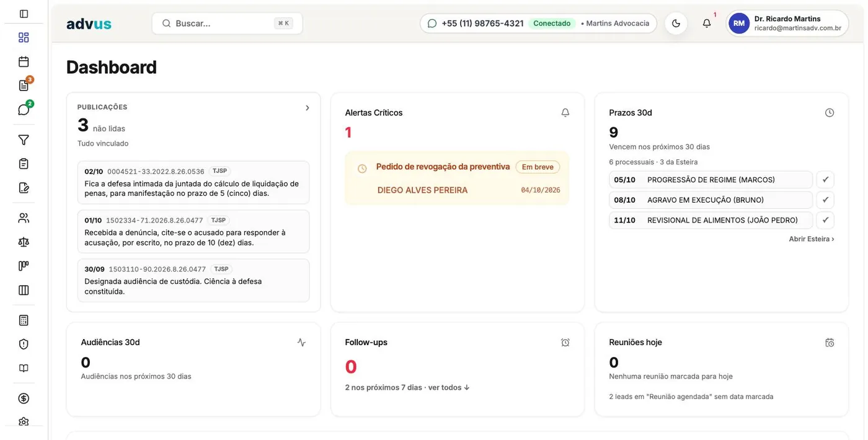868x440 pixels.
Task: Expand Publicações with the chevron arrow
Action: click(x=308, y=108)
